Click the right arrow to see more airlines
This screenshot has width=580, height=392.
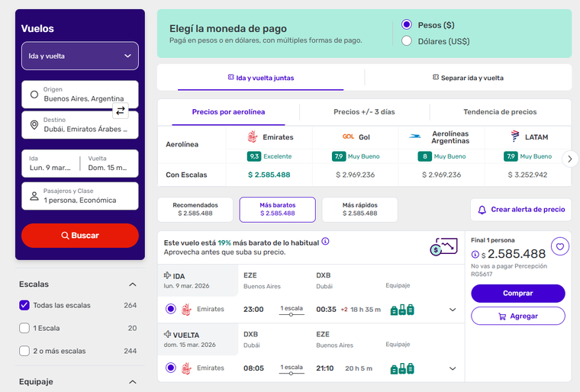(x=569, y=159)
